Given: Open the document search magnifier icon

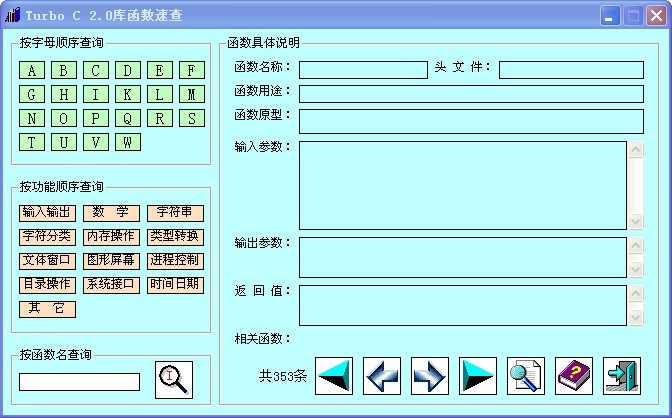Looking at the screenshot, I should (x=526, y=376).
